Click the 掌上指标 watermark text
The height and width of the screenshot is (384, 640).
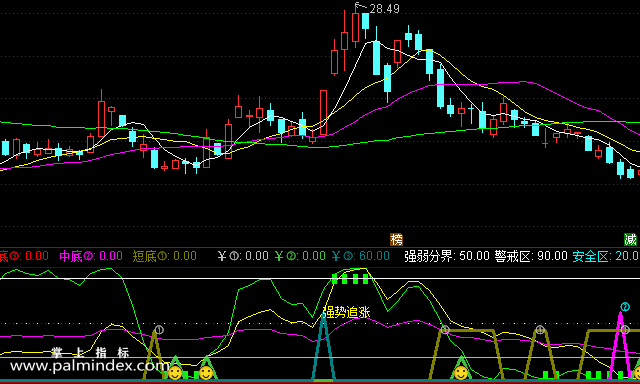pyautogui.click(x=90, y=352)
